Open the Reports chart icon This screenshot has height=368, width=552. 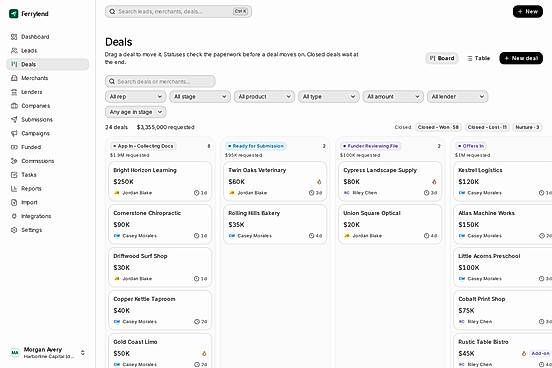(x=14, y=189)
